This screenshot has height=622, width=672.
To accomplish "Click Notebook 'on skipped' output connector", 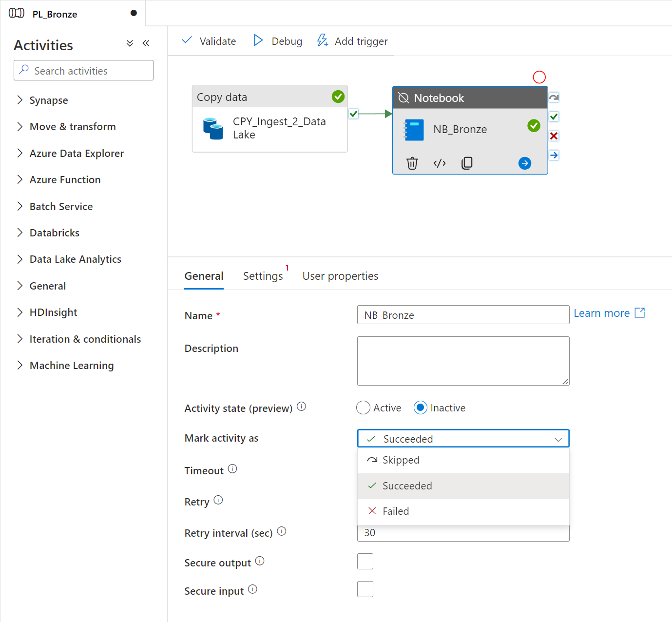I will coord(554,97).
